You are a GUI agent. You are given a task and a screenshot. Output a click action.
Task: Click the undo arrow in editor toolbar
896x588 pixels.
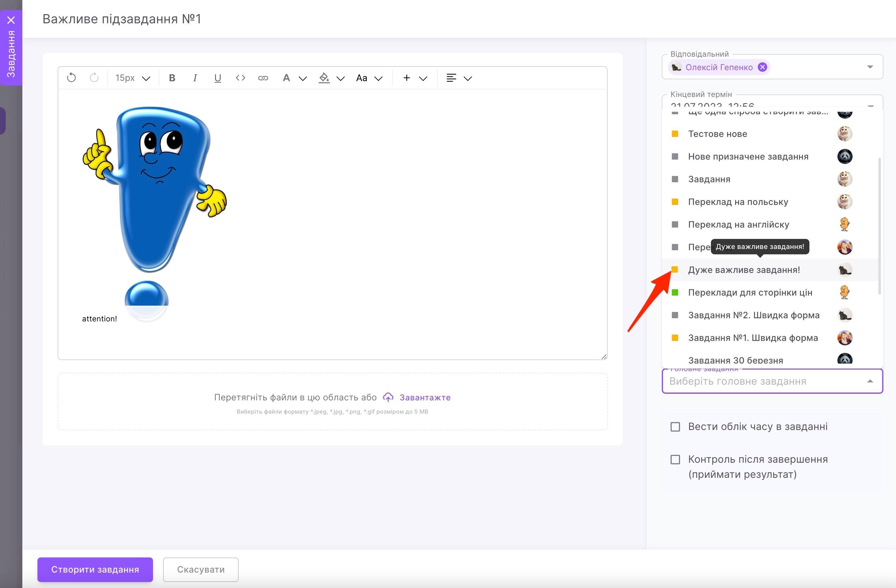(x=71, y=78)
